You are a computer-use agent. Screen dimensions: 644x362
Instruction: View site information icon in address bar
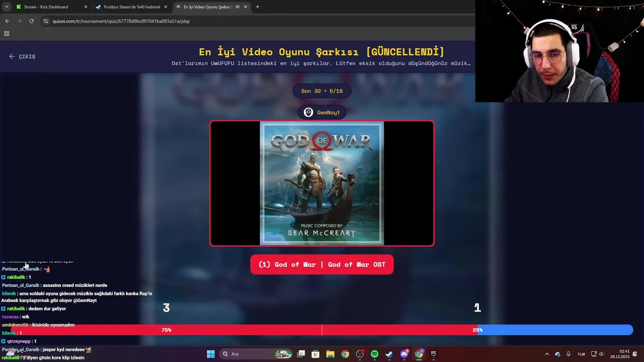pyautogui.click(x=46, y=21)
